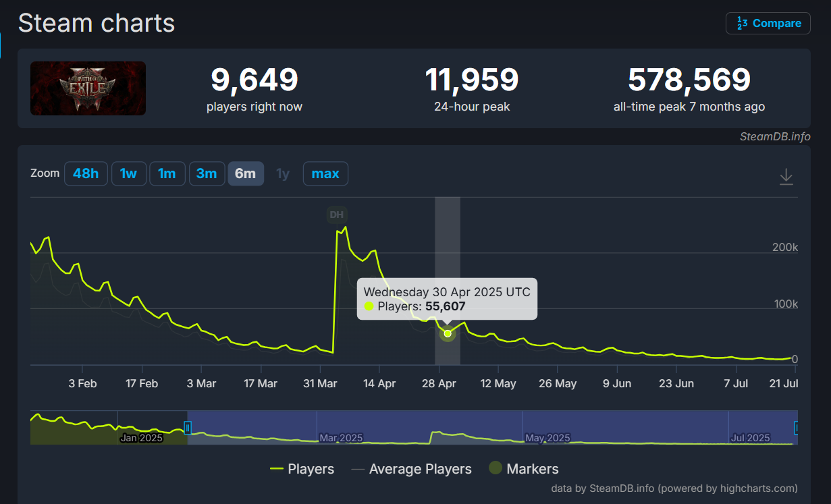Choose the max zoom range
Viewport: 831px width, 504px height.
pyautogui.click(x=325, y=173)
